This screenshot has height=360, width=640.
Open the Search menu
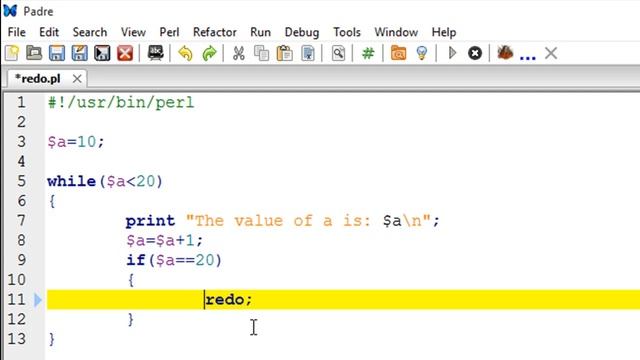coord(90,32)
